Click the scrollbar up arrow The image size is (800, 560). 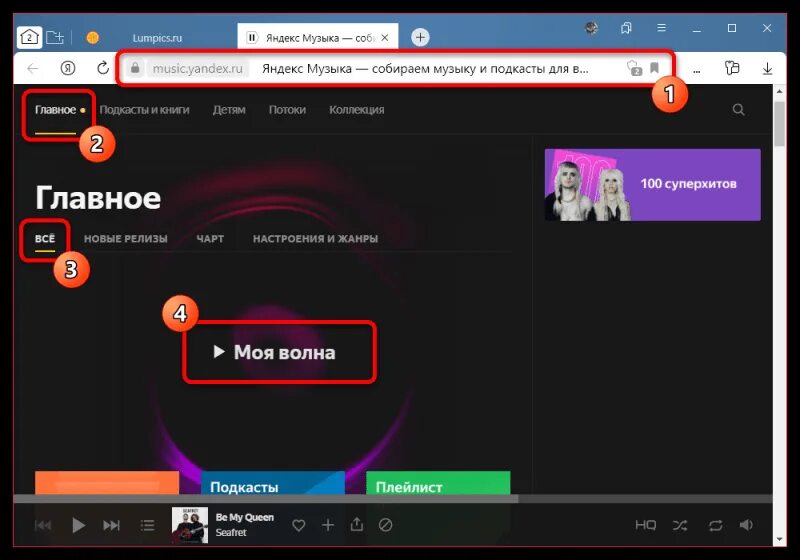coord(779,91)
